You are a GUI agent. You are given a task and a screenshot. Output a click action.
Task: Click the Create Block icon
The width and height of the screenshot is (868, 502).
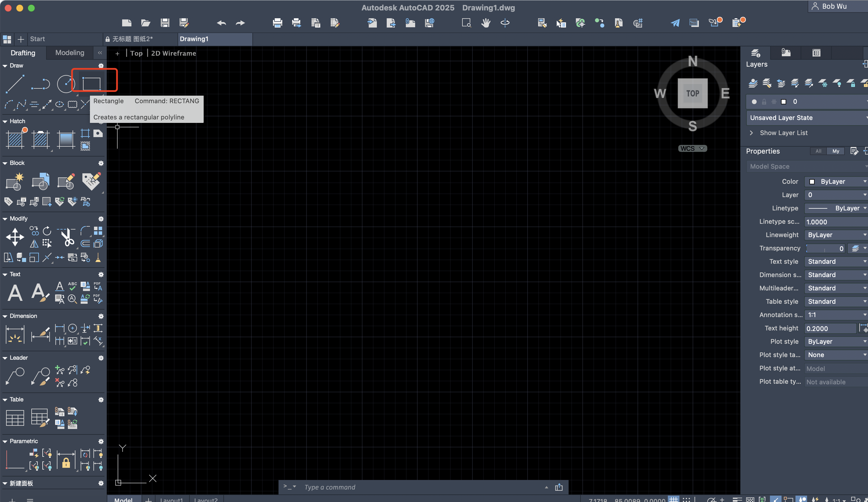(15, 181)
